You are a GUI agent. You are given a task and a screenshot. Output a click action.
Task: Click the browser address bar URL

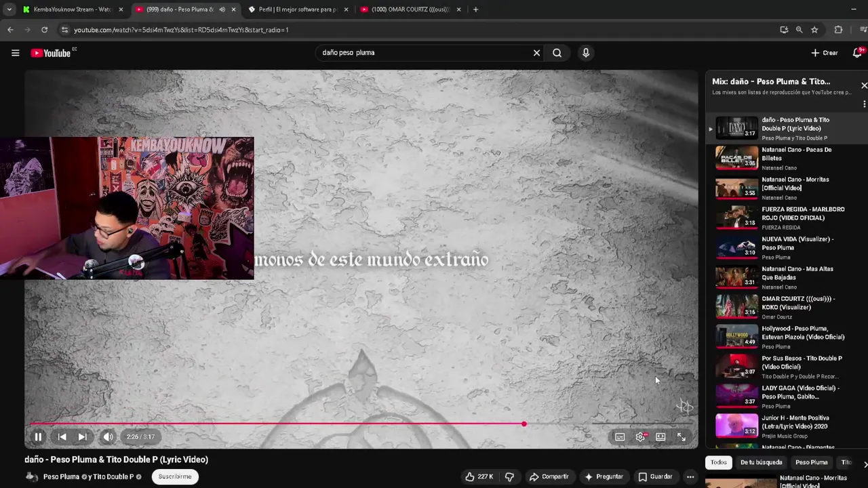point(181,30)
